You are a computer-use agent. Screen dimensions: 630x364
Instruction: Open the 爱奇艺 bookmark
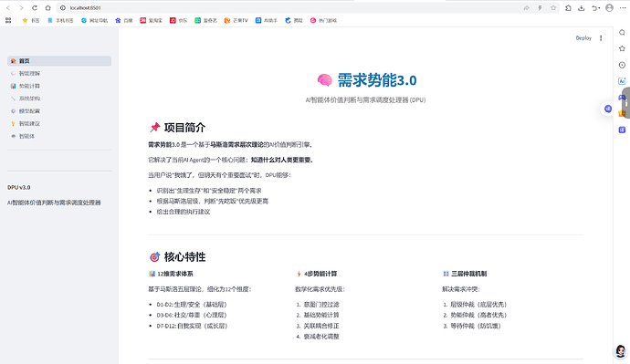pyautogui.click(x=205, y=20)
